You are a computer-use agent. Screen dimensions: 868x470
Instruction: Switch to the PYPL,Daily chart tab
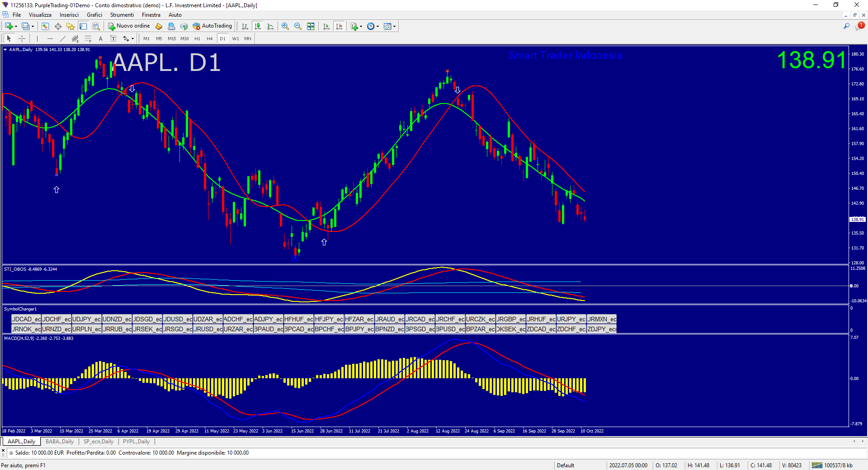pos(136,442)
